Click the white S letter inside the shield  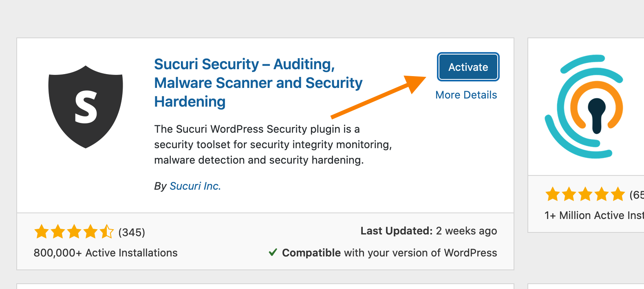click(x=86, y=107)
